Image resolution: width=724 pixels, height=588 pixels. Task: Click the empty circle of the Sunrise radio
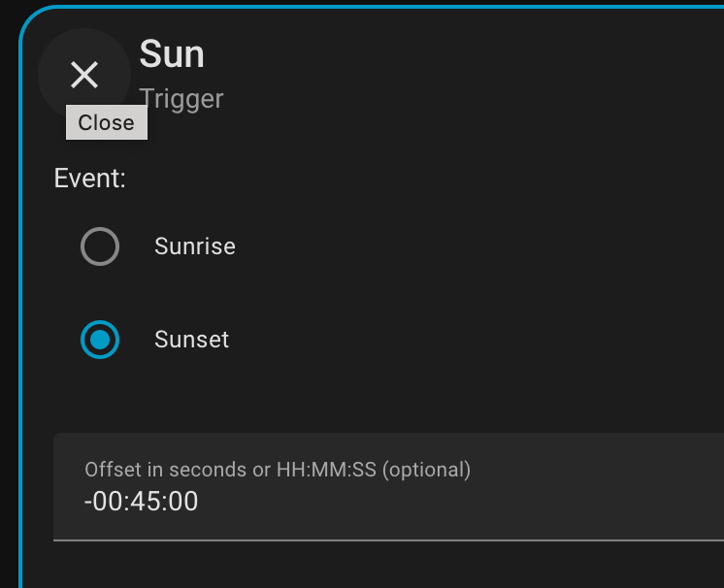[100, 246]
